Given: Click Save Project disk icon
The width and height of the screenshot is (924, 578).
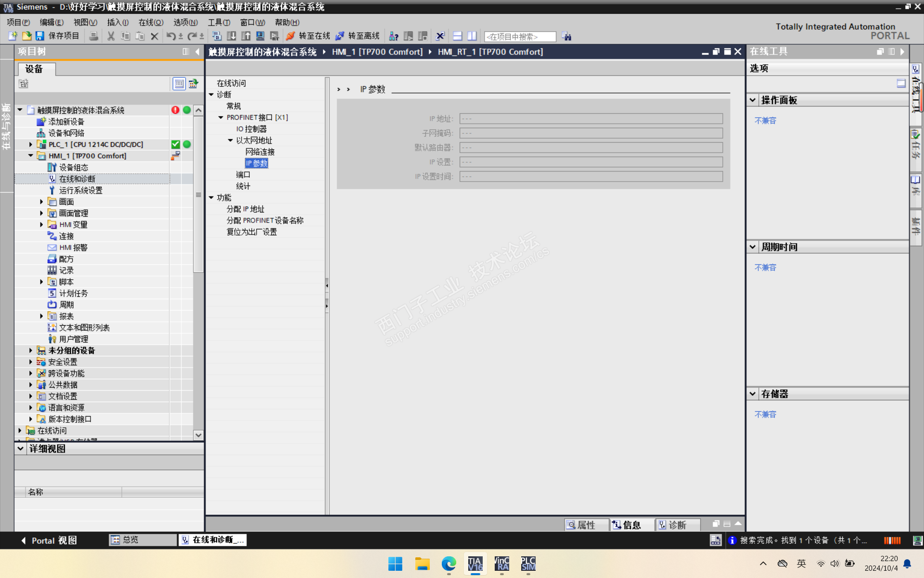Looking at the screenshot, I should pyautogui.click(x=40, y=36).
